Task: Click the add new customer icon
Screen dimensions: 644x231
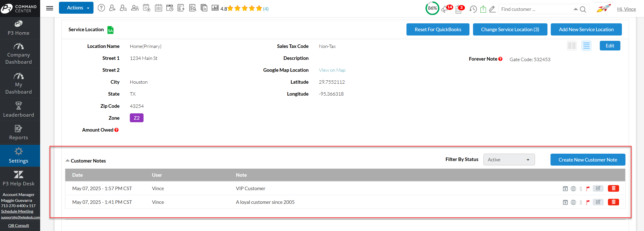Action: click(112, 8)
